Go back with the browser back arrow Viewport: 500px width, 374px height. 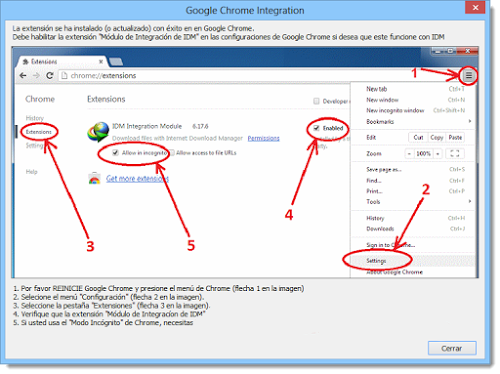click(23, 75)
